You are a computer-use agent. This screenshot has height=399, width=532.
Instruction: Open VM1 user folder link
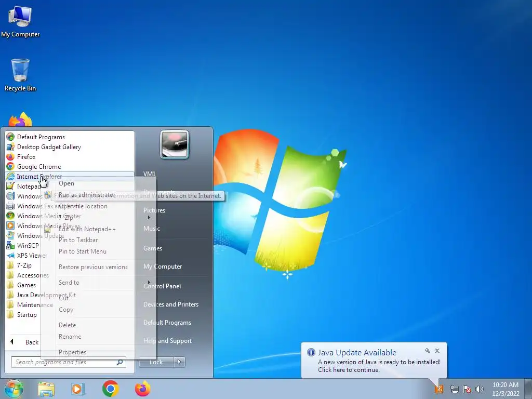pos(149,174)
